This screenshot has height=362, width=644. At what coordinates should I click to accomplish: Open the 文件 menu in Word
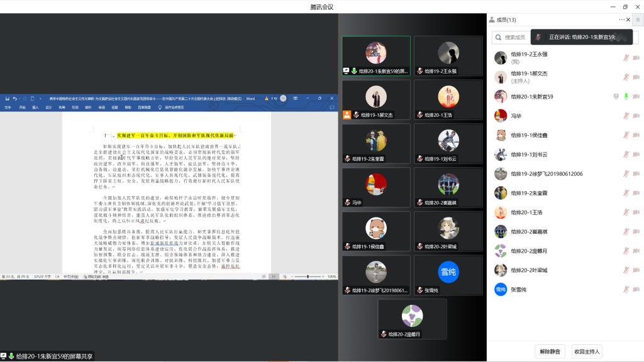pyautogui.click(x=8, y=107)
